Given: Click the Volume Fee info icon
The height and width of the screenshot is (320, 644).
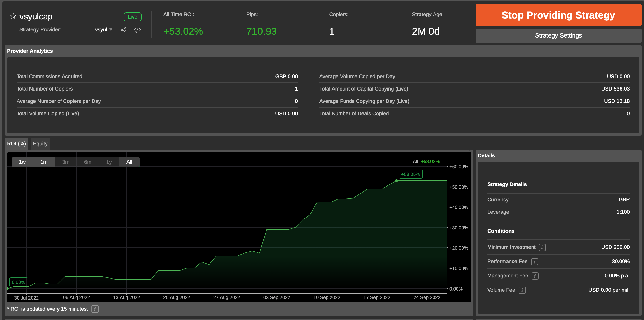Looking at the screenshot, I should tap(522, 290).
